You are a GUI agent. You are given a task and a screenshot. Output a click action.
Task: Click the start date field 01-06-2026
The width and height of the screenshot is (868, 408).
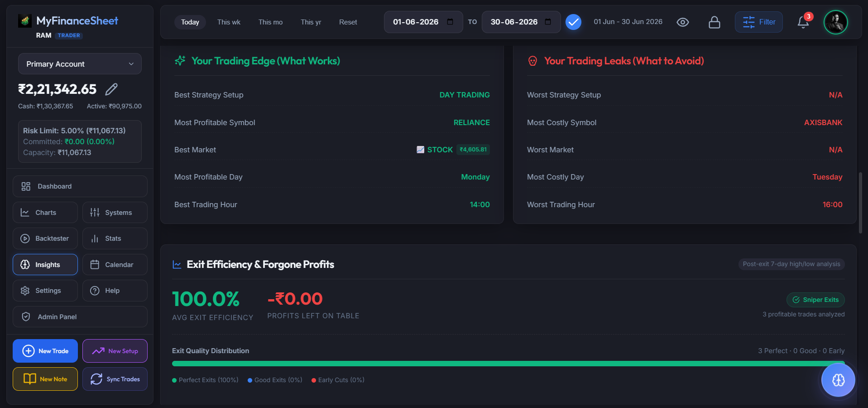tap(423, 22)
